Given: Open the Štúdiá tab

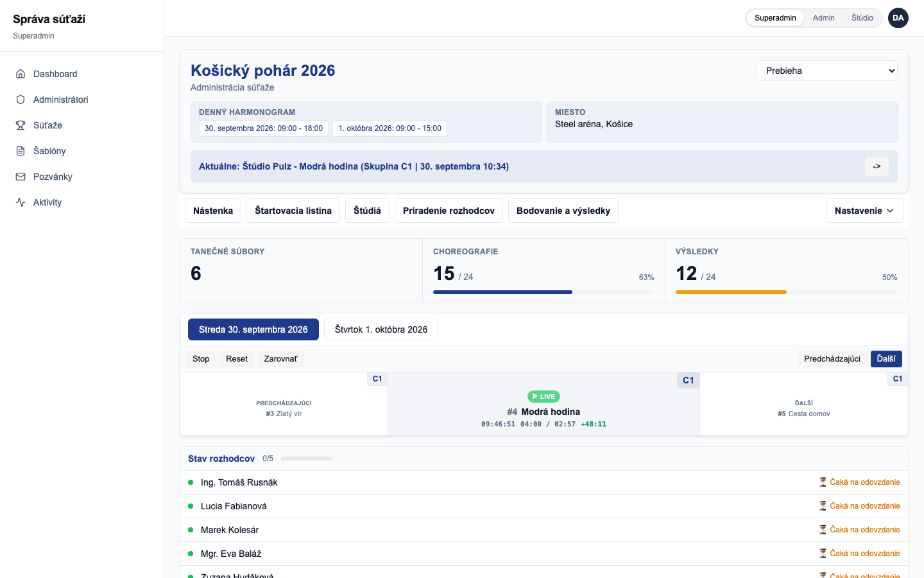Looking at the screenshot, I should (x=367, y=211).
